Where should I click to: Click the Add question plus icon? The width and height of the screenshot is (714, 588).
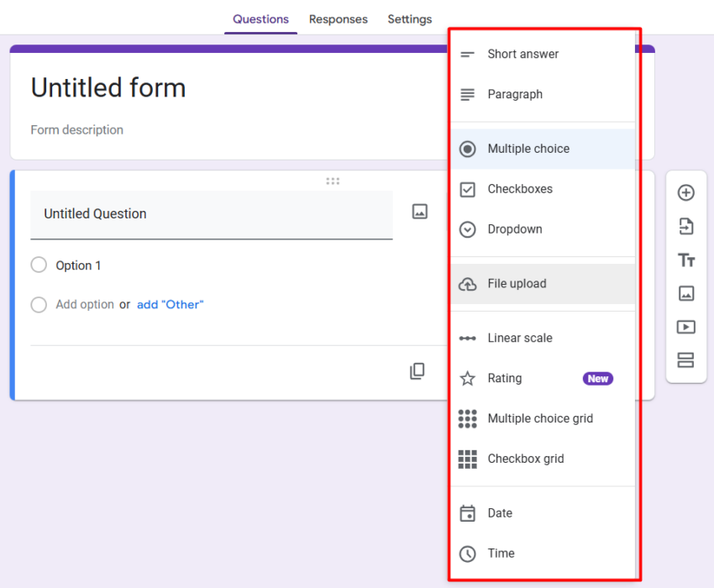tap(685, 193)
